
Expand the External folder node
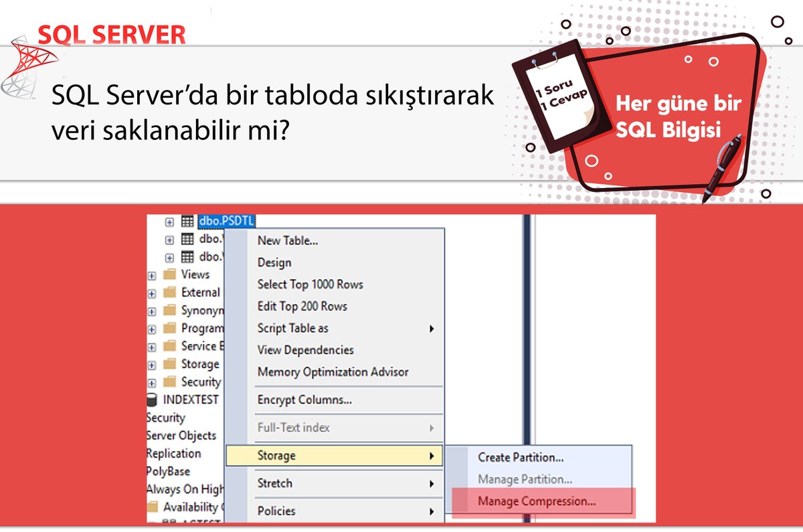(x=152, y=293)
